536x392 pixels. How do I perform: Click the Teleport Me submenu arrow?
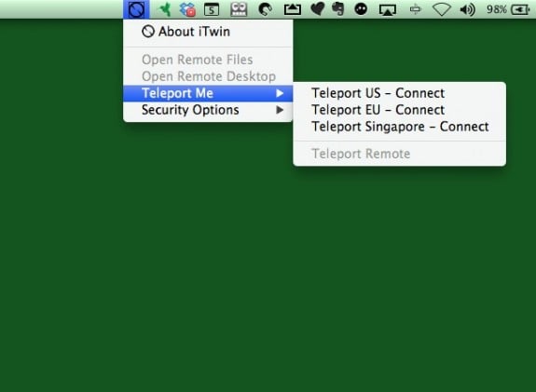[280, 93]
